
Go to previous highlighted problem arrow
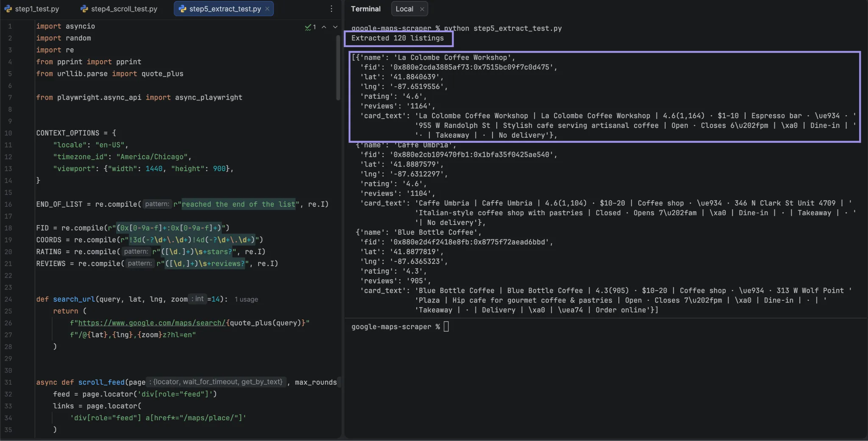[x=324, y=27]
